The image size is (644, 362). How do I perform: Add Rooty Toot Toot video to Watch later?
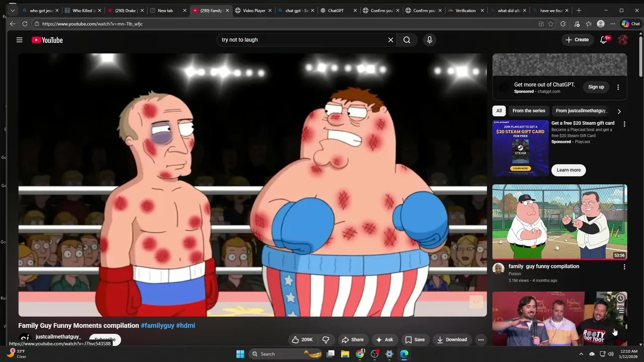point(620,298)
